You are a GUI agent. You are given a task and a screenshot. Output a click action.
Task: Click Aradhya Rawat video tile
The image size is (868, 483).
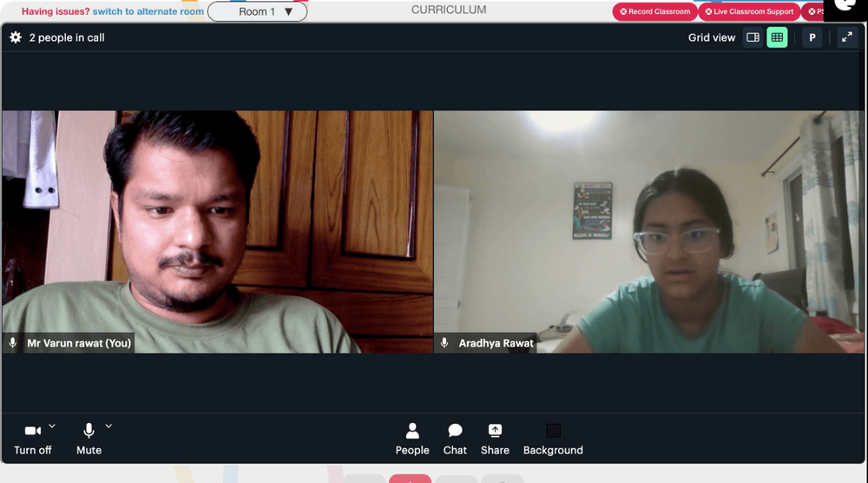(648, 232)
